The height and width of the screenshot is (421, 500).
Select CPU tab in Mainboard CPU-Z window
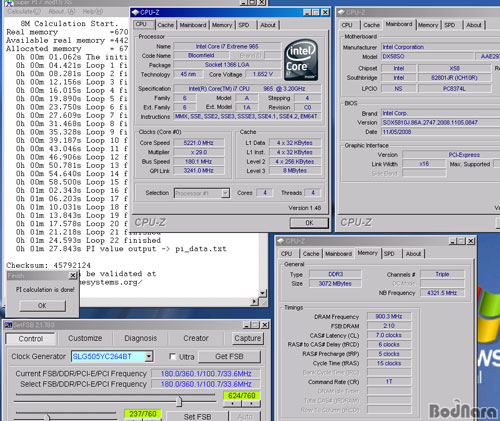coord(347,25)
